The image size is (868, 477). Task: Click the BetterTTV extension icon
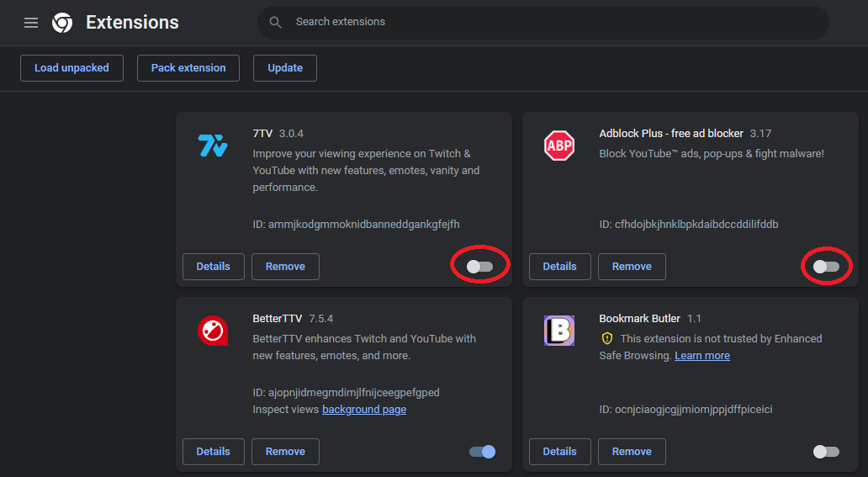pos(213,331)
